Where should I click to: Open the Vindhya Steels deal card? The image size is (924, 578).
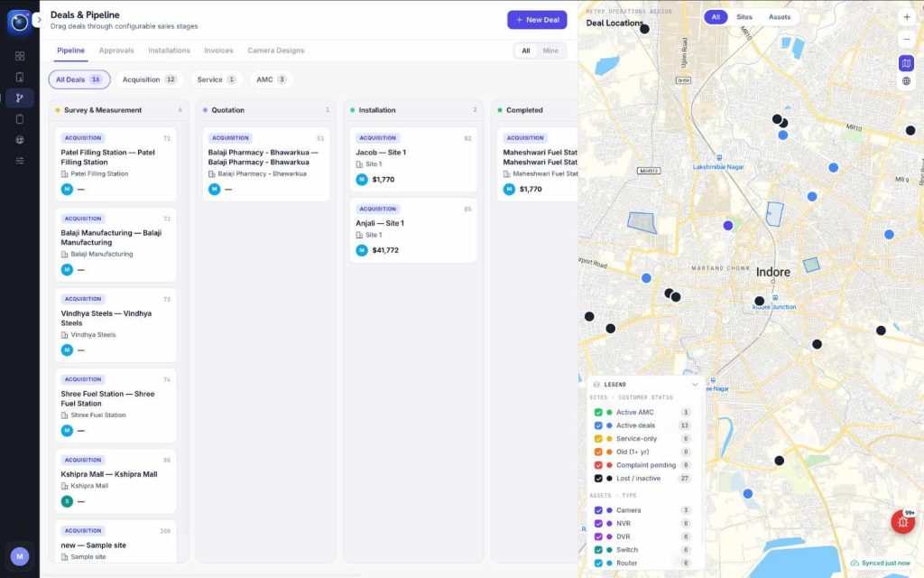pyautogui.click(x=115, y=325)
